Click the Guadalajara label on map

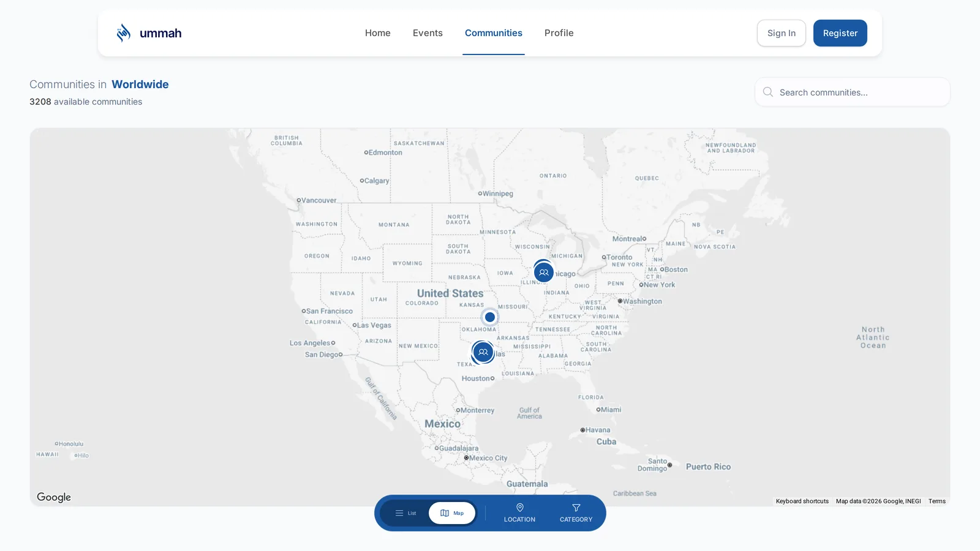point(459,448)
